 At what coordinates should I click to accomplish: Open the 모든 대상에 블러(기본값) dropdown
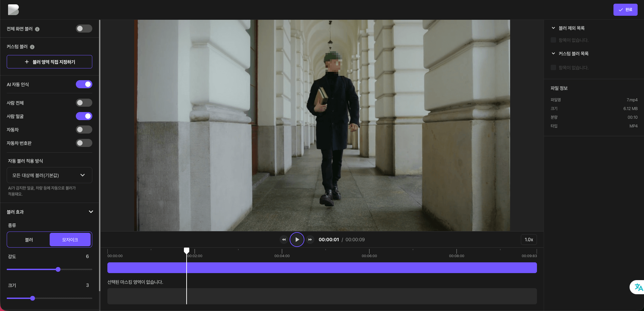pos(49,175)
